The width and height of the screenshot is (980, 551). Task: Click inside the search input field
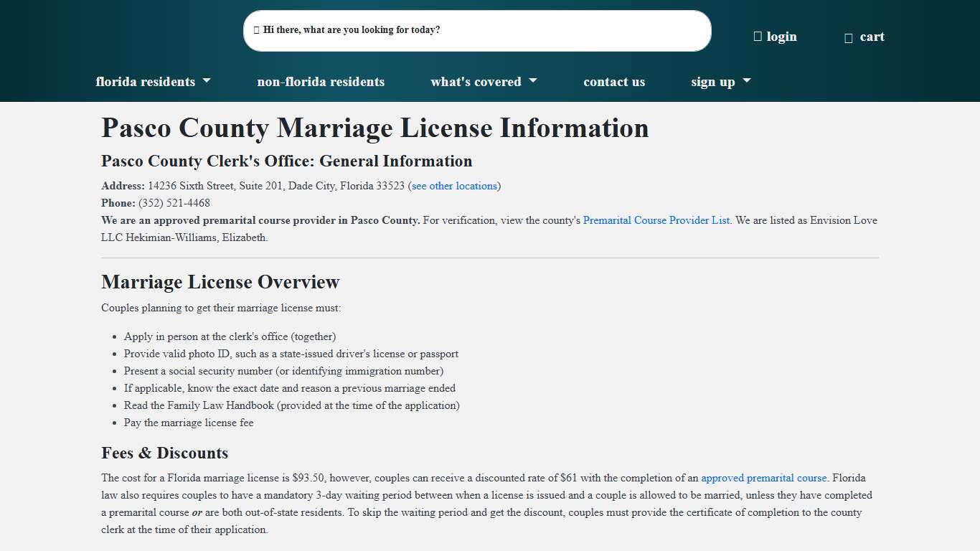(477, 30)
